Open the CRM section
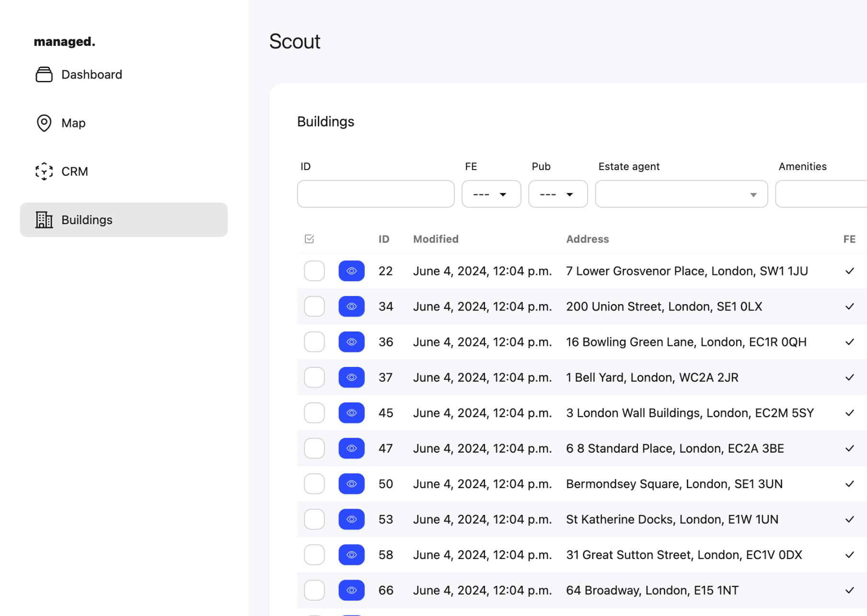The height and width of the screenshot is (616, 867). pos(74,171)
